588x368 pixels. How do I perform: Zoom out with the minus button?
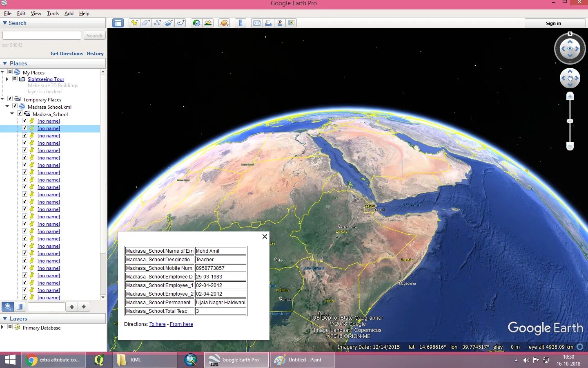570,146
